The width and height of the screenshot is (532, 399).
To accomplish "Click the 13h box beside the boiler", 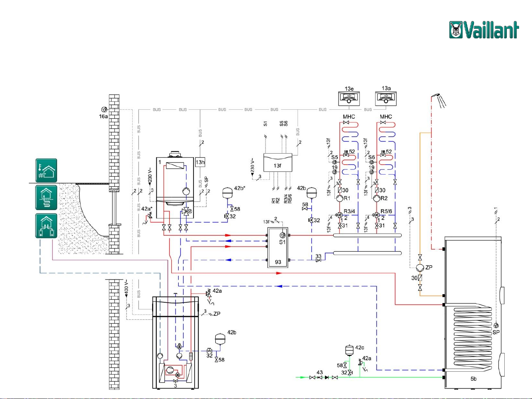I will coord(200,162).
